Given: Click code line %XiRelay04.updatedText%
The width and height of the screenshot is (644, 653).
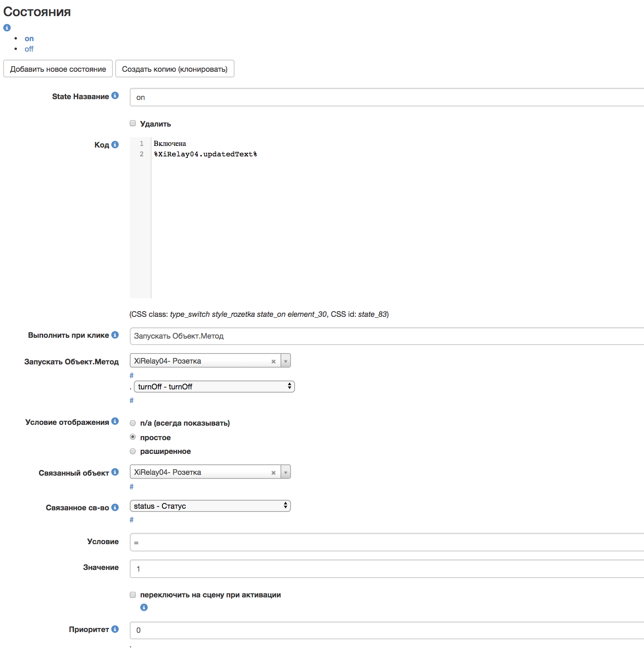Looking at the screenshot, I should point(206,154).
